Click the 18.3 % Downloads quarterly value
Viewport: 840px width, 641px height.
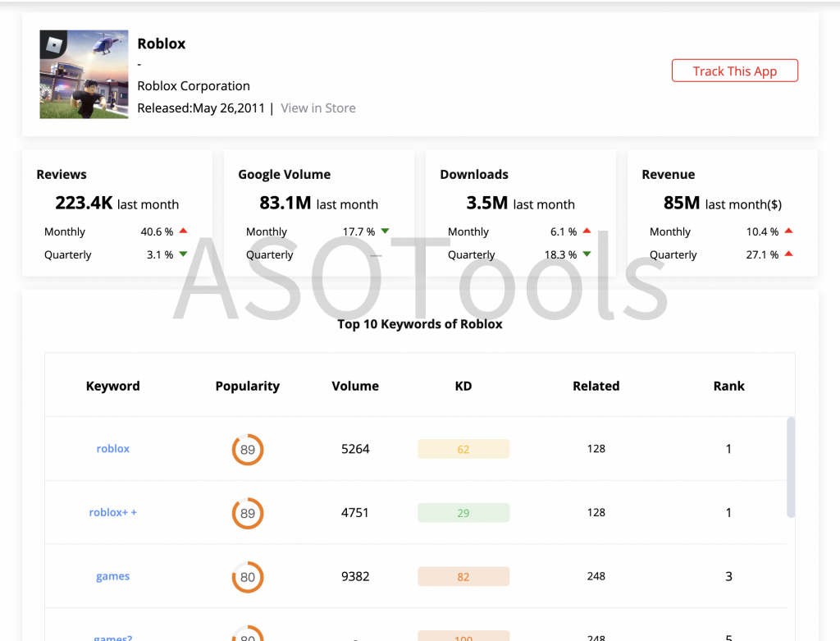click(x=561, y=254)
